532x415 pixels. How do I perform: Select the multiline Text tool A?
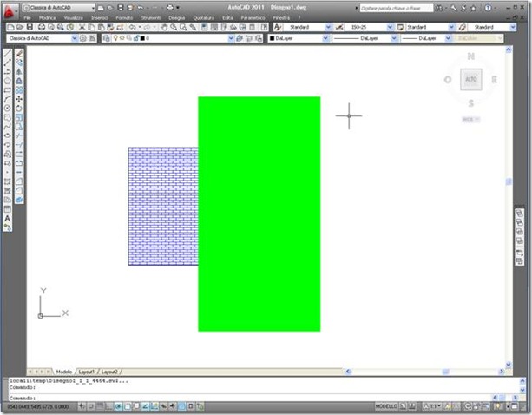click(x=8, y=218)
